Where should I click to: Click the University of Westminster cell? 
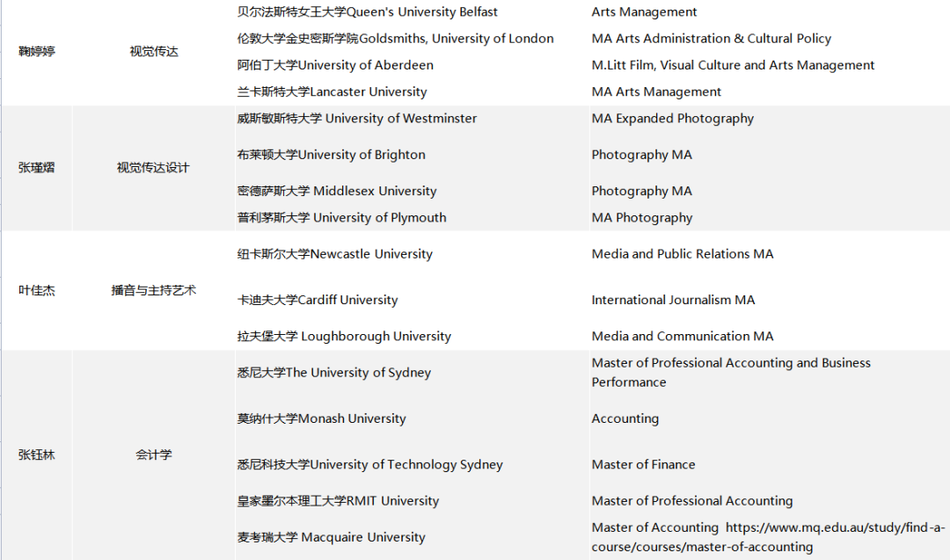tap(357, 119)
